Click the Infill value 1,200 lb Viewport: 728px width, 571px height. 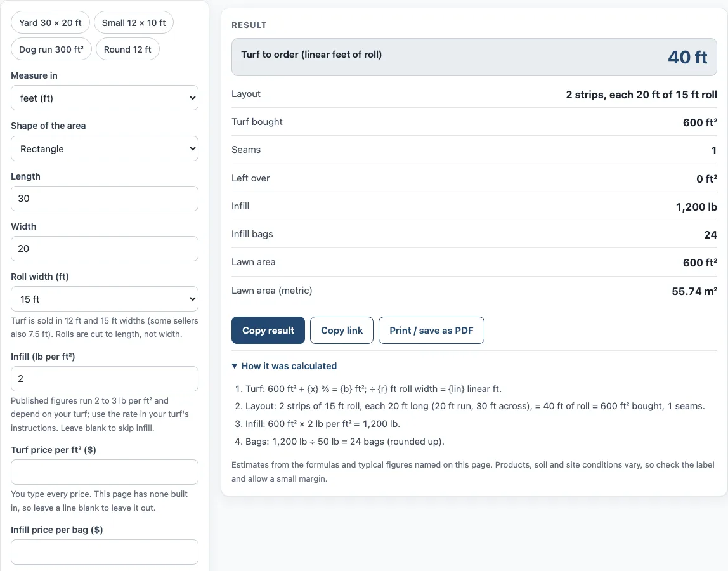click(696, 207)
